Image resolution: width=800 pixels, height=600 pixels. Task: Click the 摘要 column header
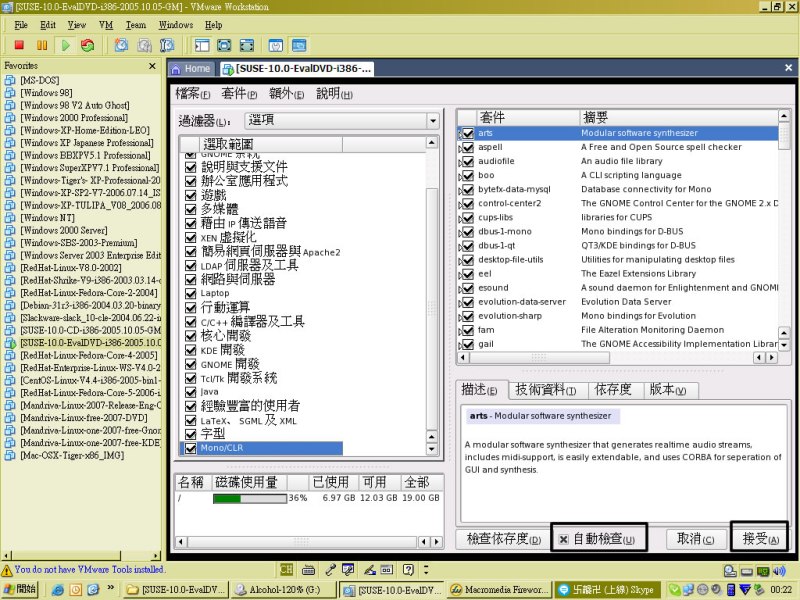(678, 118)
